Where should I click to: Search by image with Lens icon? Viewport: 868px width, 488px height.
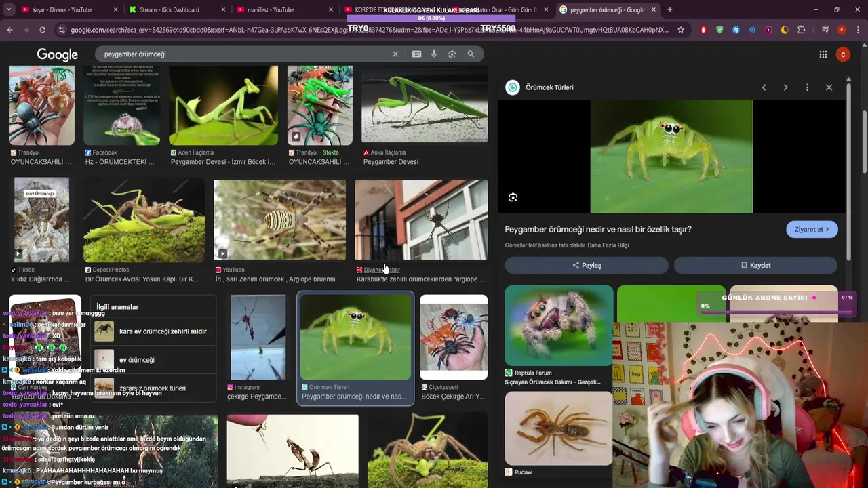pyautogui.click(x=452, y=54)
